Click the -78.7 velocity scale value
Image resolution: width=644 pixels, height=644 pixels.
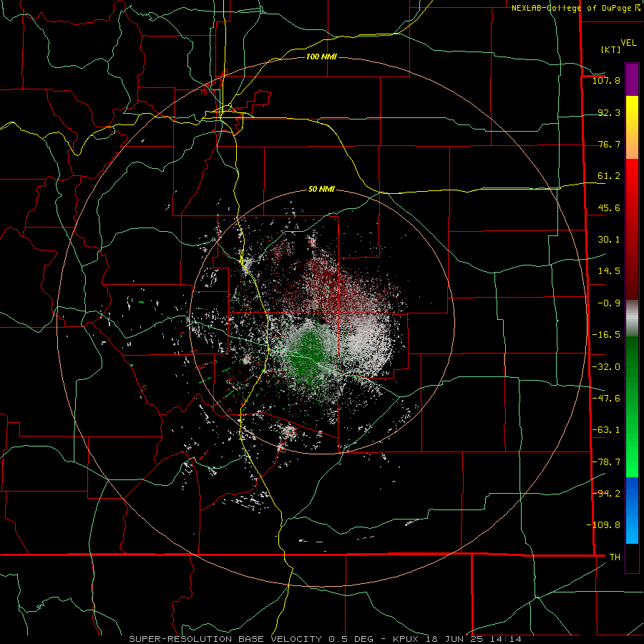coord(606,462)
